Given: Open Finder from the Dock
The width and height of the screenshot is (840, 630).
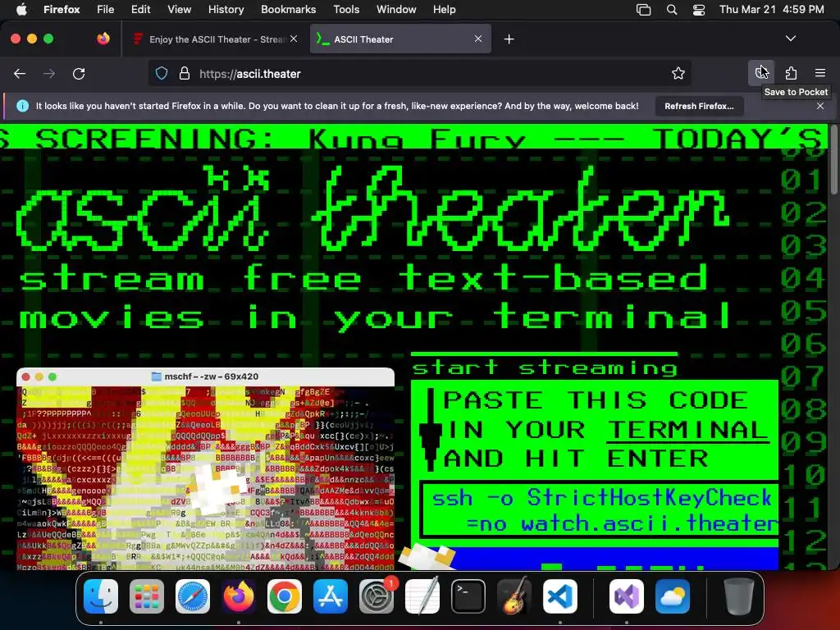Looking at the screenshot, I should point(101,596).
